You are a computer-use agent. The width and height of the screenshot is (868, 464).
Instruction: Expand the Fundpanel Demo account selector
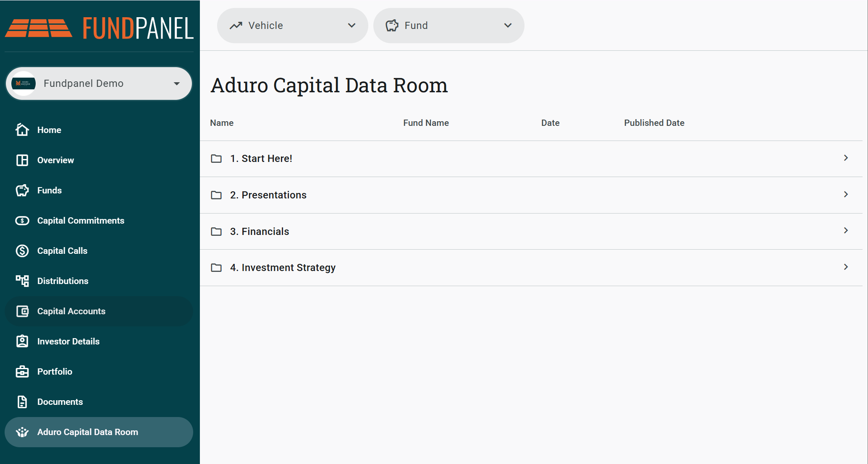99,83
